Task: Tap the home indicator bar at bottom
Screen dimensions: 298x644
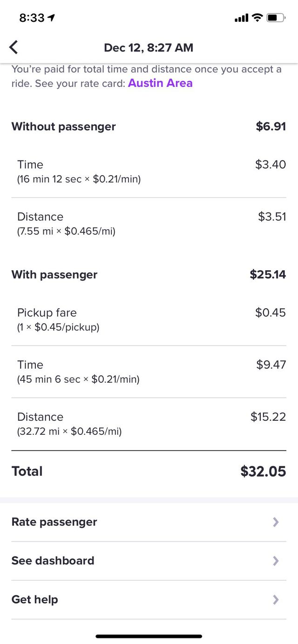Action: pyautogui.click(x=149, y=636)
